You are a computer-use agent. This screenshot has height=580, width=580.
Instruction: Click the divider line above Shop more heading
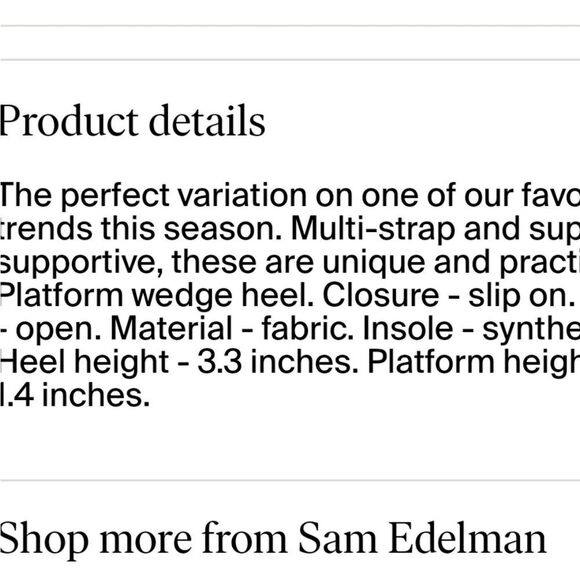click(290, 480)
